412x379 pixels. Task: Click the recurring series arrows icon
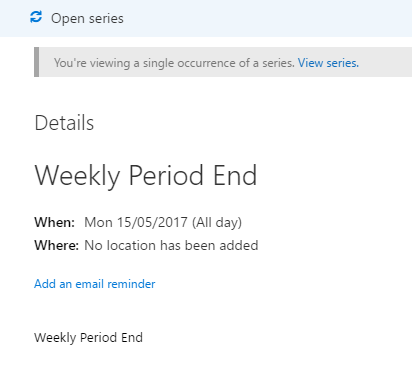(36, 17)
